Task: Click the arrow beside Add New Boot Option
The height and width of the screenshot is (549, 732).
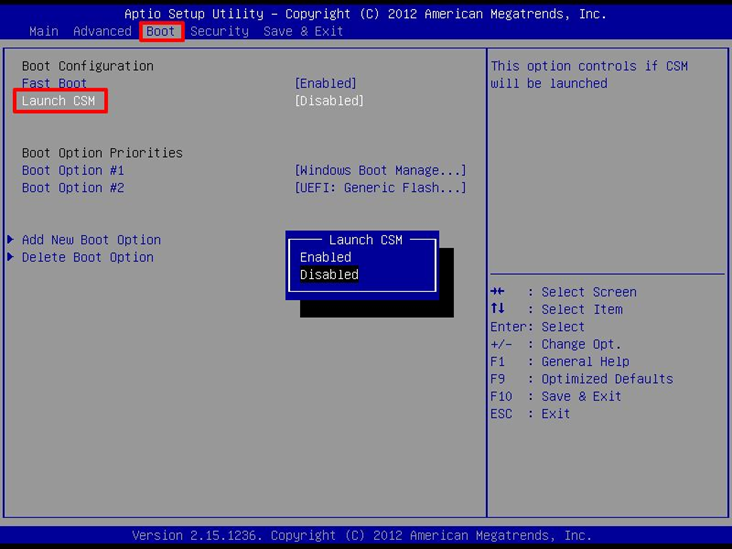Action: click(x=10, y=240)
